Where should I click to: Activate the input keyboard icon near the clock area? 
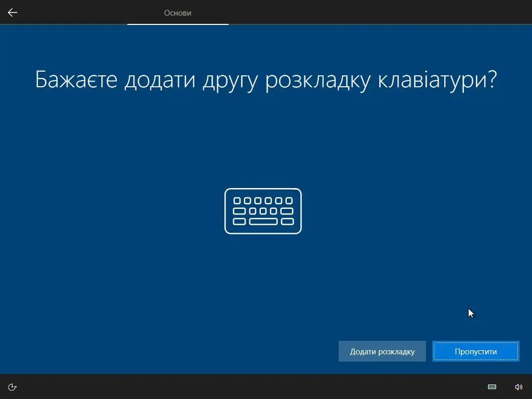point(491,387)
